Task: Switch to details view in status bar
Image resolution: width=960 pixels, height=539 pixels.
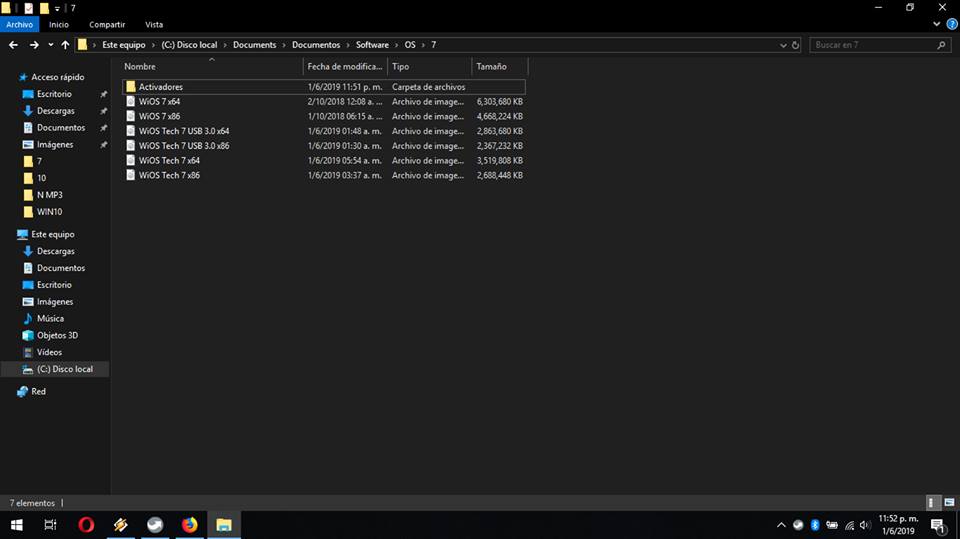Action: pos(931,503)
